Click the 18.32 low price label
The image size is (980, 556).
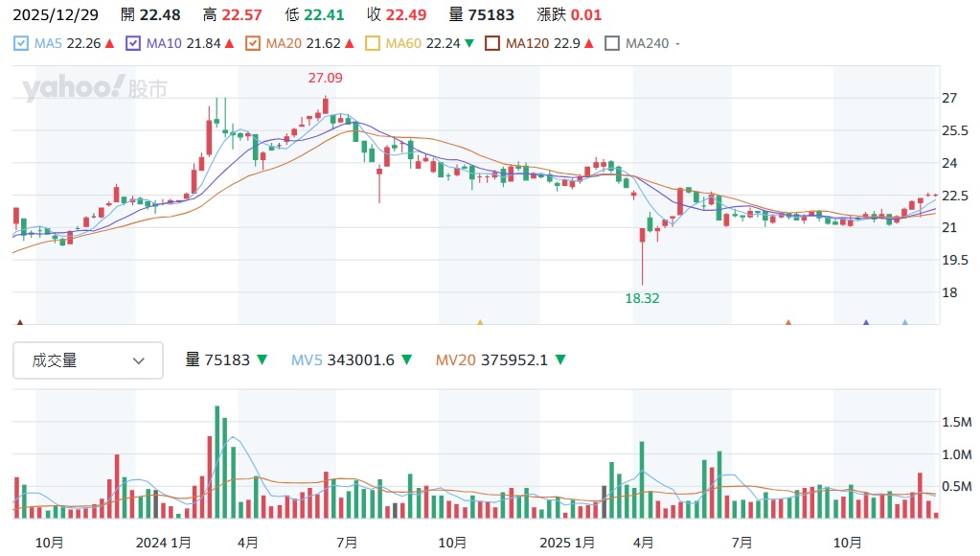[x=642, y=298]
